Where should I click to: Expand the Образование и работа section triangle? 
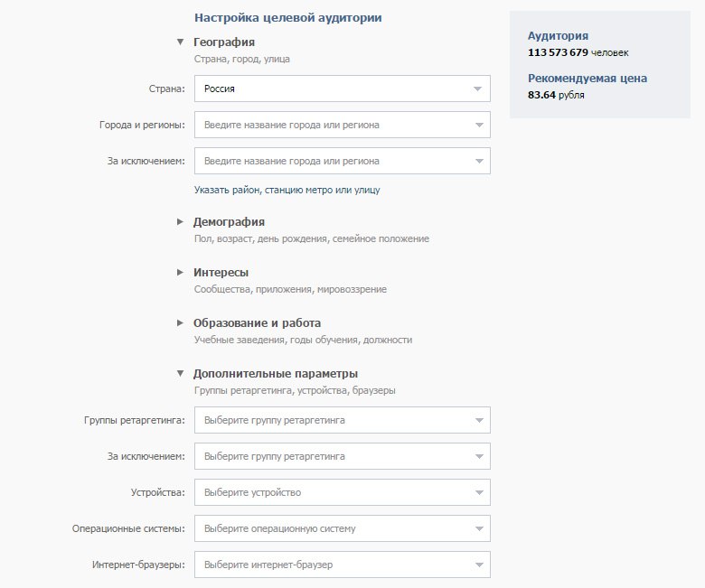[181, 322]
